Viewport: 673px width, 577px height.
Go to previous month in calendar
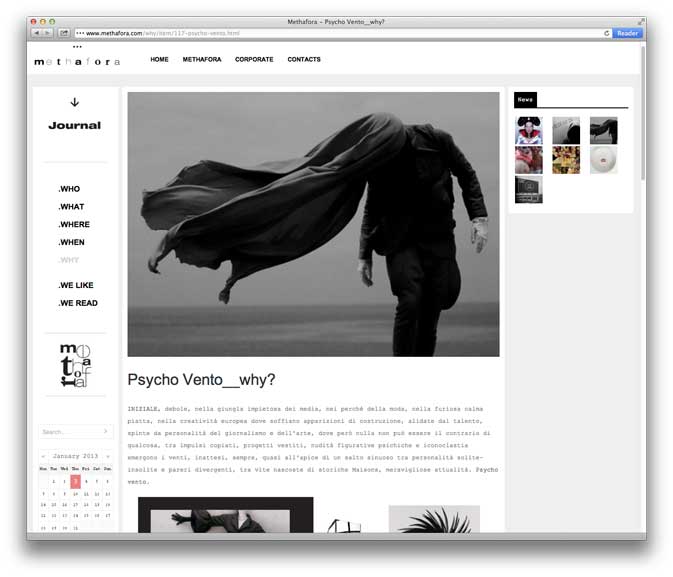43,456
